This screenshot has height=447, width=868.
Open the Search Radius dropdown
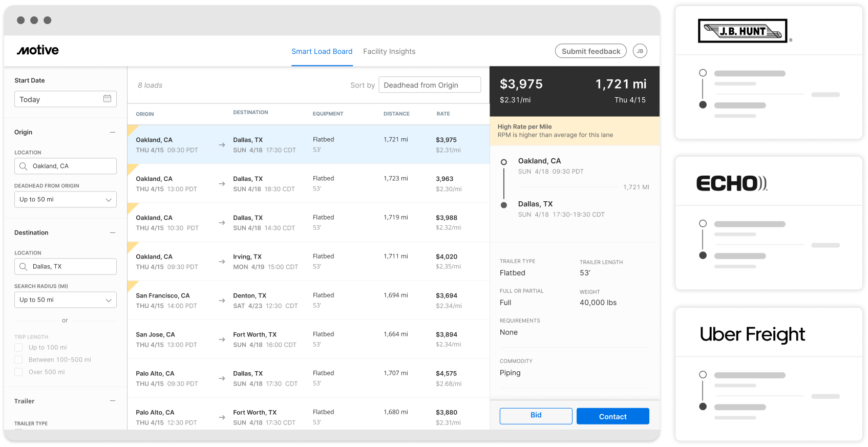66,300
